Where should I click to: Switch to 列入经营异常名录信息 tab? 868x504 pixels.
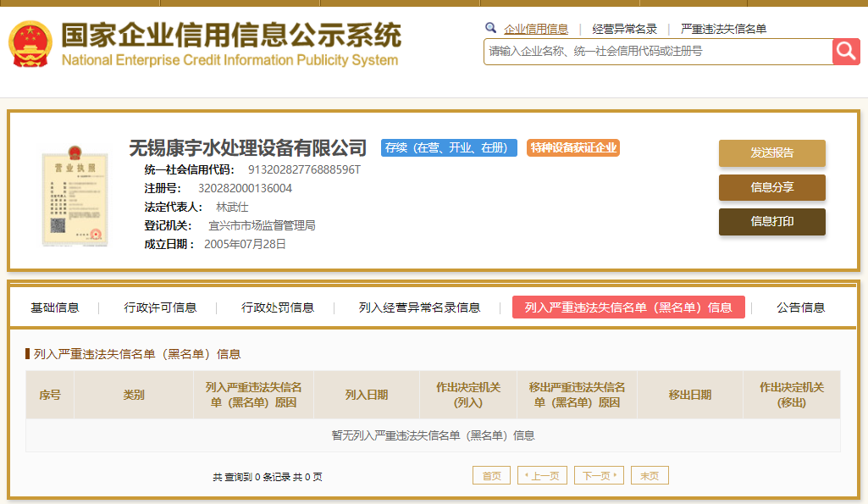[419, 307]
